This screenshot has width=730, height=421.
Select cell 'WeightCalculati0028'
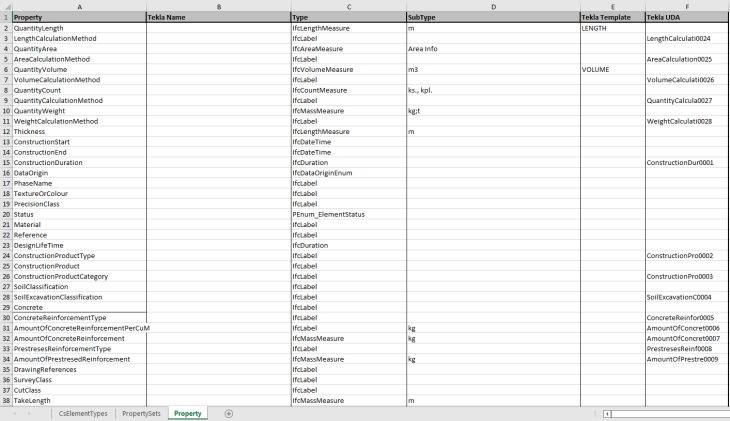pos(687,121)
